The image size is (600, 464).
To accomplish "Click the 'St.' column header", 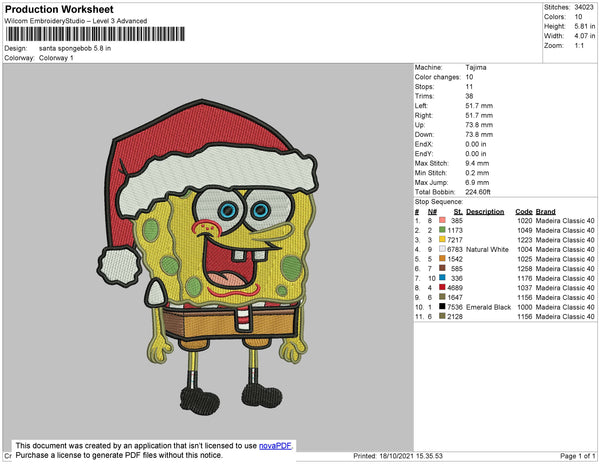I will (458, 212).
